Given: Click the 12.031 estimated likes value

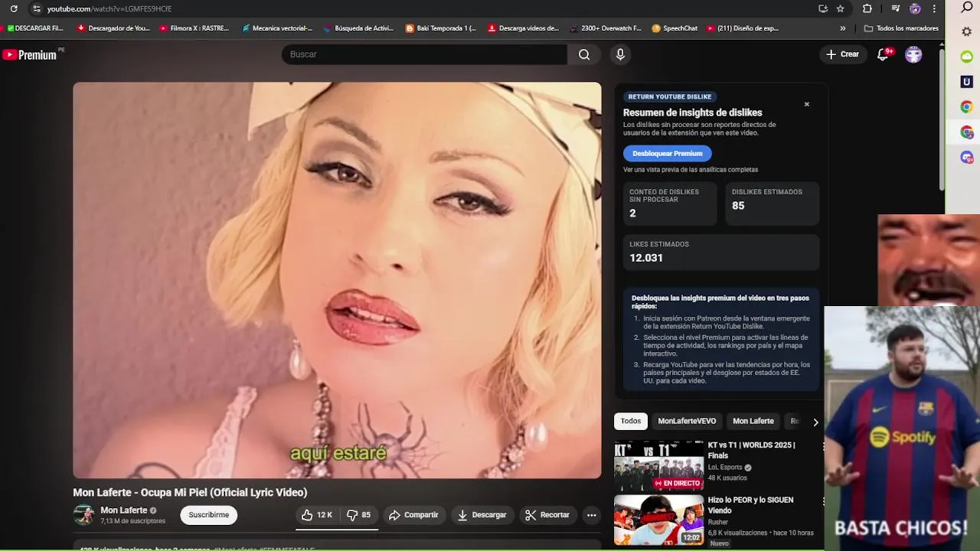Looking at the screenshot, I should pyautogui.click(x=646, y=258).
